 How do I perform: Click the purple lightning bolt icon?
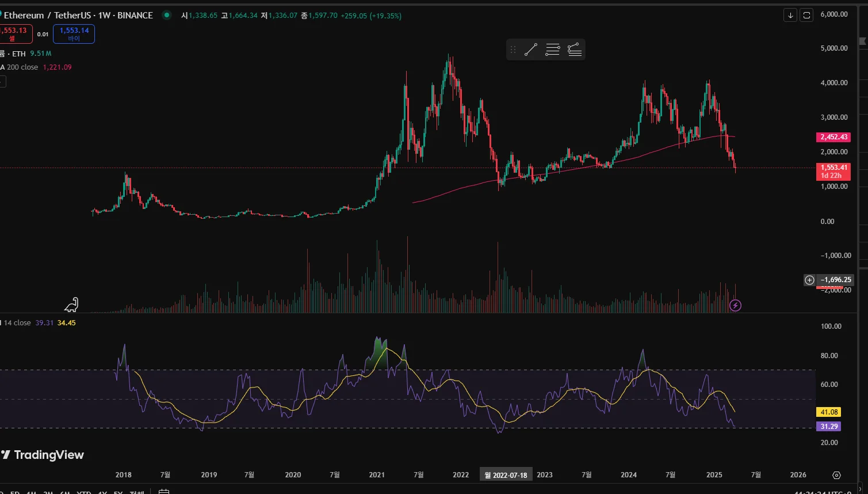click(x=735, y=305)
